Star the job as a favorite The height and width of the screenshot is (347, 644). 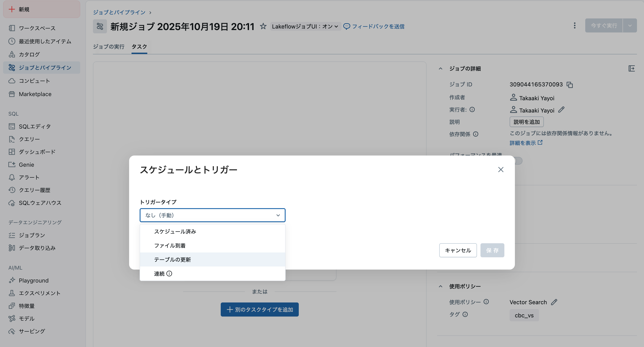(x=263, y=26)
